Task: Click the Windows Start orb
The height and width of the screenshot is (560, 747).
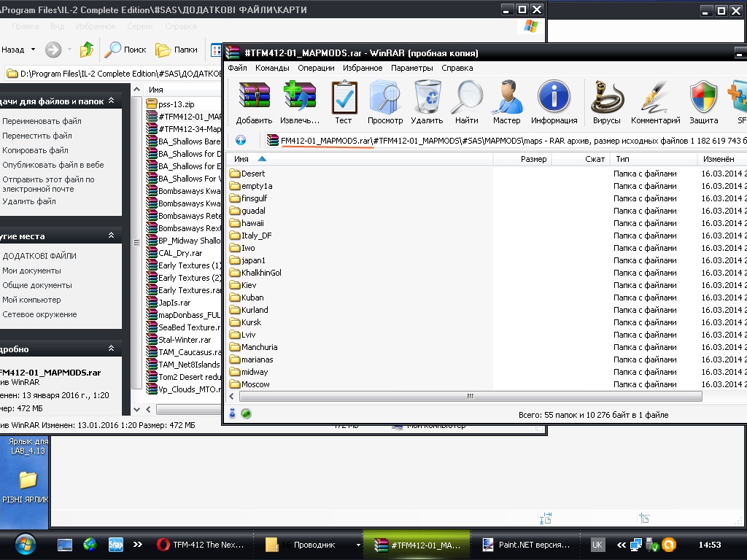Action: pyautogui.click(x=25, y=544)
